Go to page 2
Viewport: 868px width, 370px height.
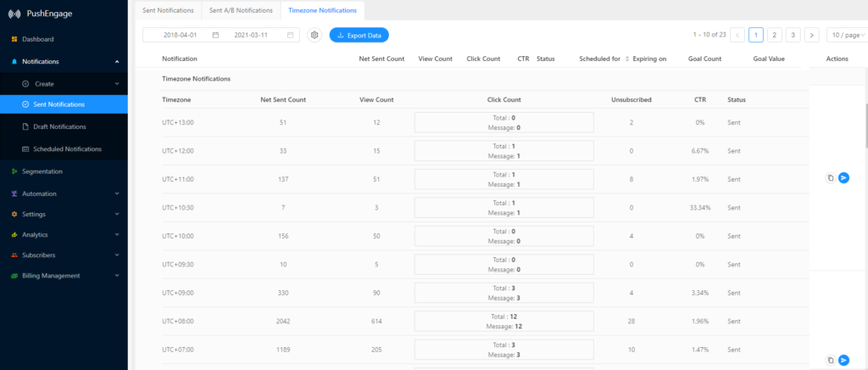(775, 35)
